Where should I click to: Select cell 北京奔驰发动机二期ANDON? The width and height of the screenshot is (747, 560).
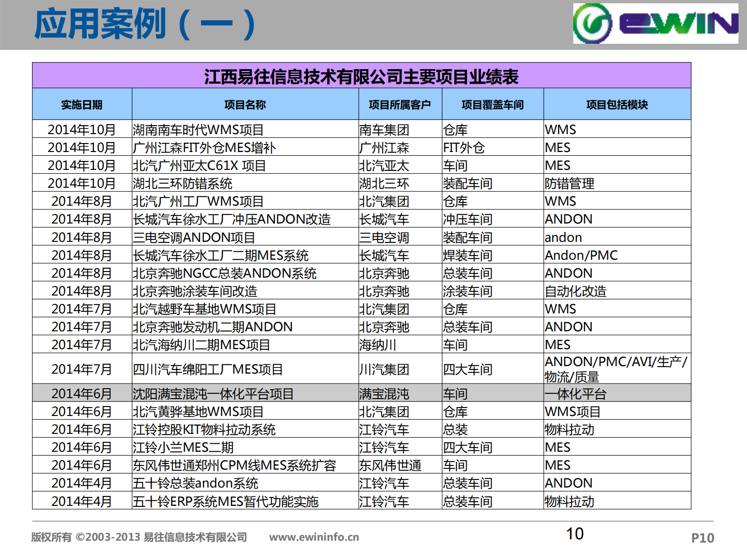point(245,327)
